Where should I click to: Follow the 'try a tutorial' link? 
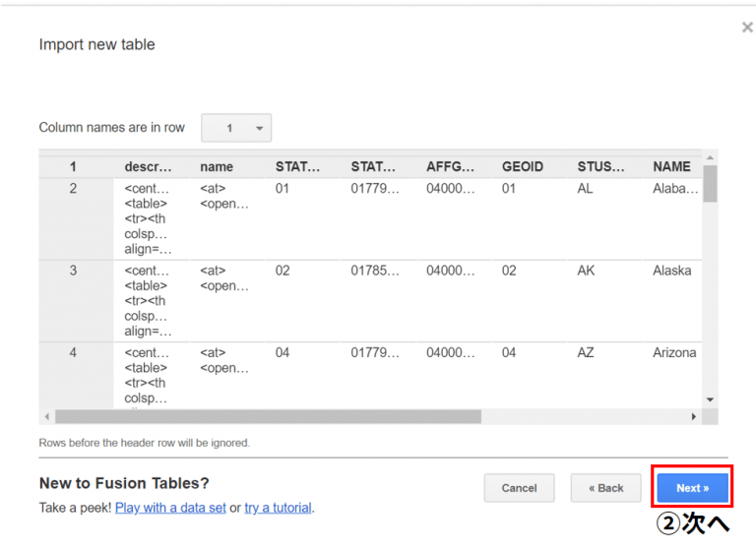click(278, 508)
